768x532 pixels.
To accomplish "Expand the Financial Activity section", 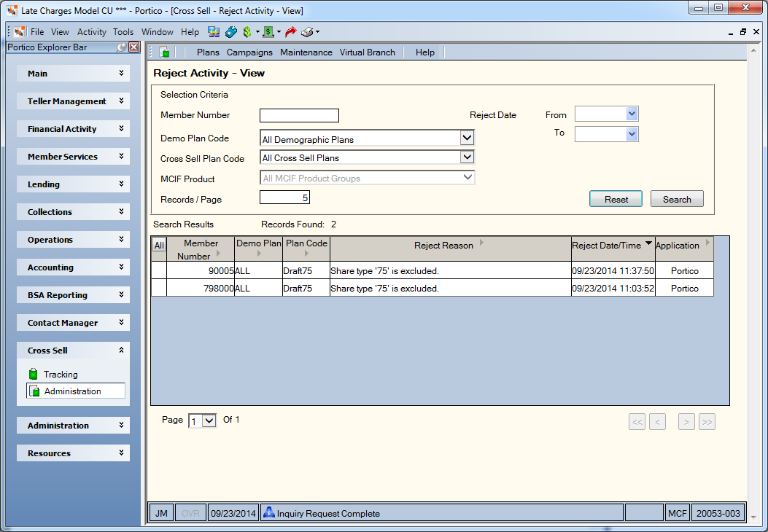I will click(73, 129).
